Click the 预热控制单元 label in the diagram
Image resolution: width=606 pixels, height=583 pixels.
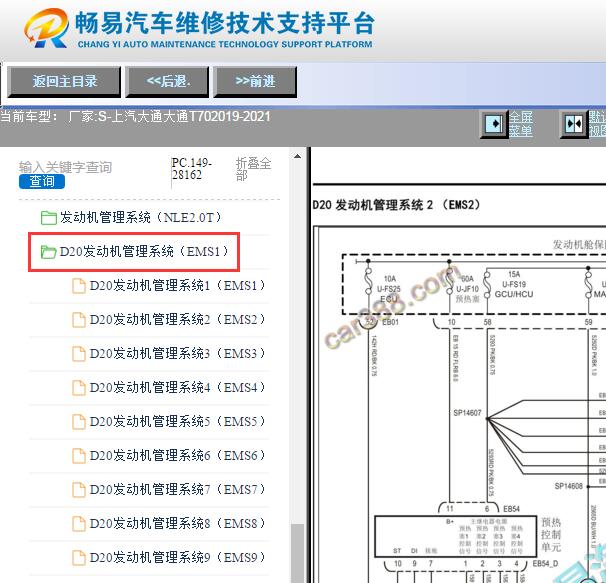click(x=551, y=535)
